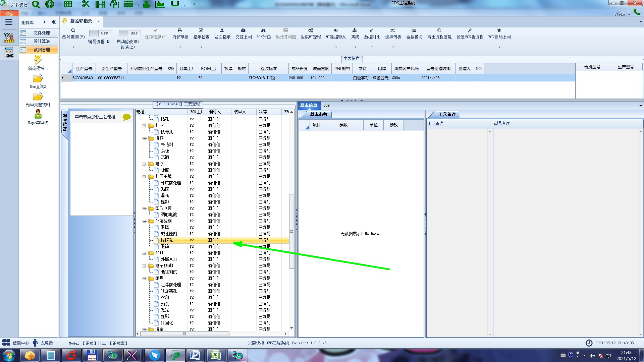Click the 文控上网 cloud icon
The image size is (644, 362).
point(243,31)
